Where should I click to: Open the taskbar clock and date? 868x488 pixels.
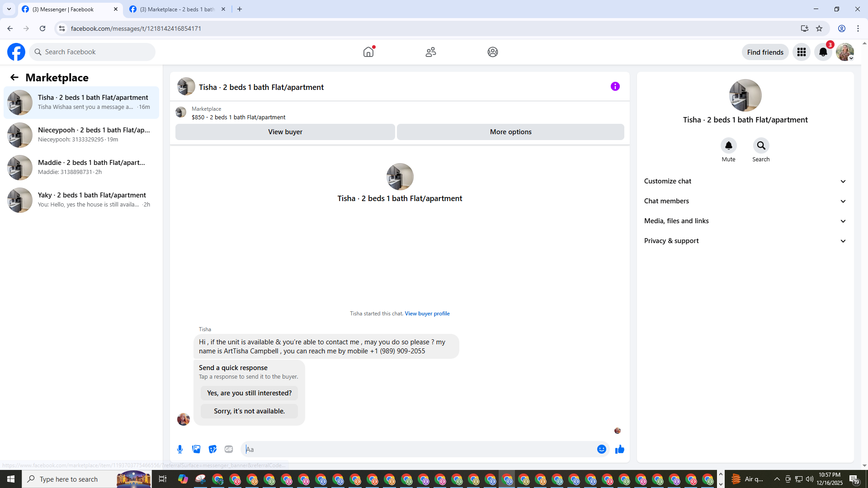pos(830,479)
